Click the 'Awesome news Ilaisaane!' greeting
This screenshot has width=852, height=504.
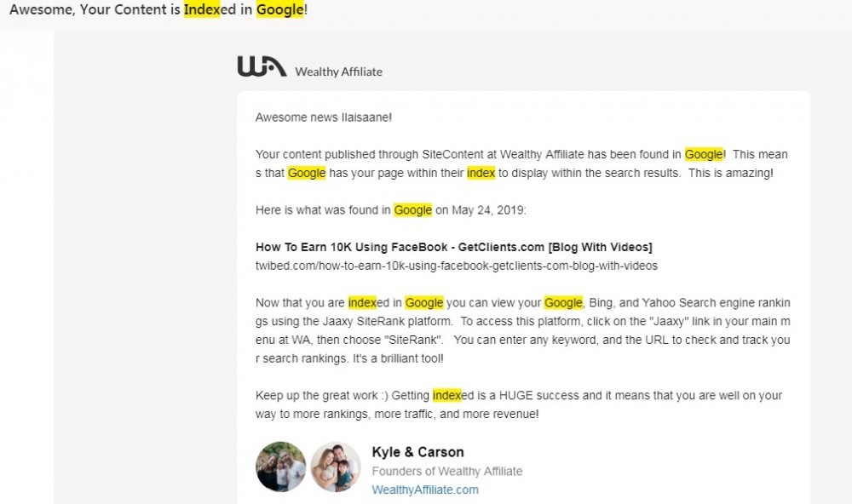tap(324, 117)
